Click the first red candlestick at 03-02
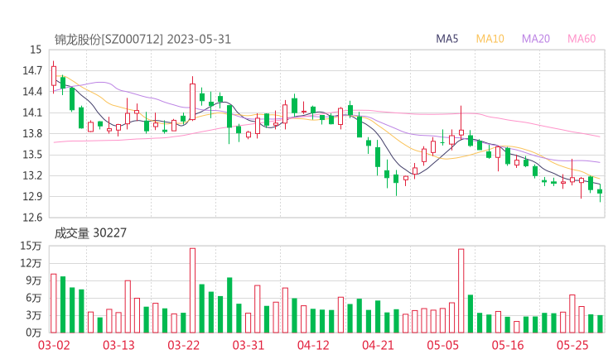Viewport: 613px width, 364px height. click(54, 76)
